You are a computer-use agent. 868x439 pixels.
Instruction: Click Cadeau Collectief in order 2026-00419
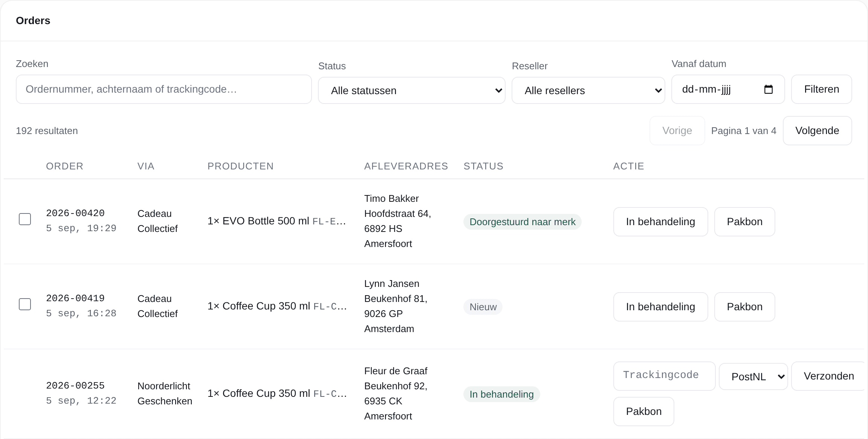click(x=157, y=306)
